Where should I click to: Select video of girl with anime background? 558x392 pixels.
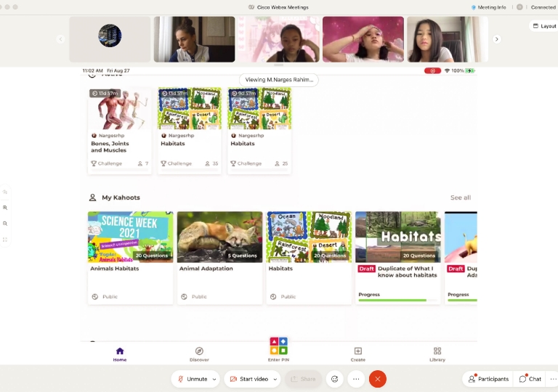point(279,39)
